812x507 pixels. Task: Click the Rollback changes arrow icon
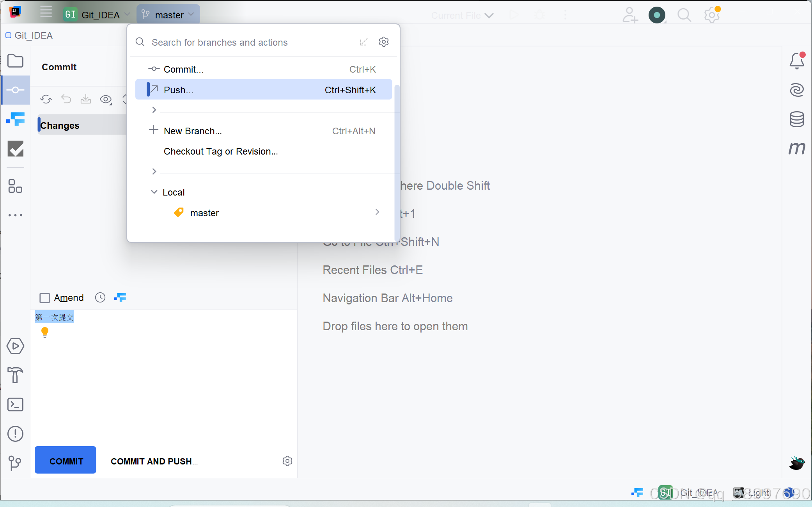pyautogui.click(x=66, y=99)
